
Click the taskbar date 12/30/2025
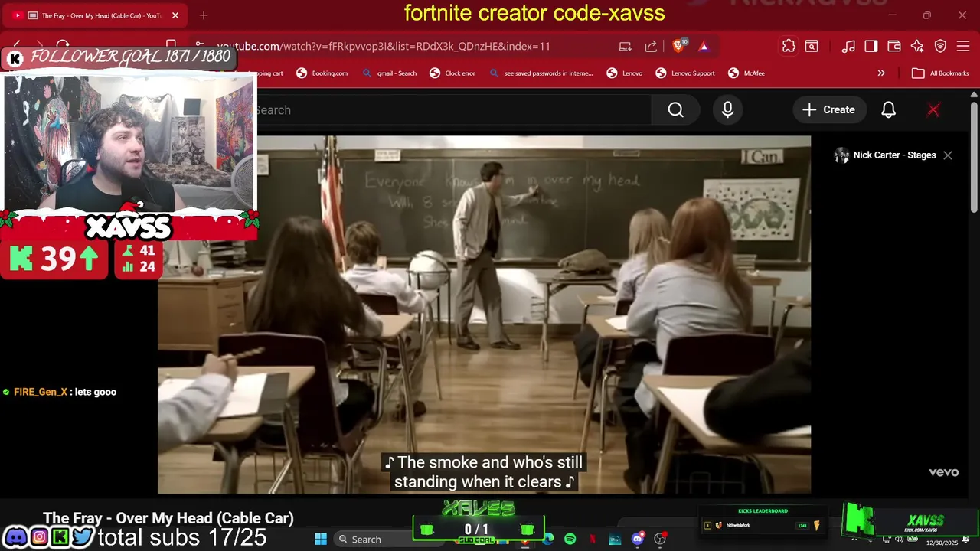click(x=942, y=543)
